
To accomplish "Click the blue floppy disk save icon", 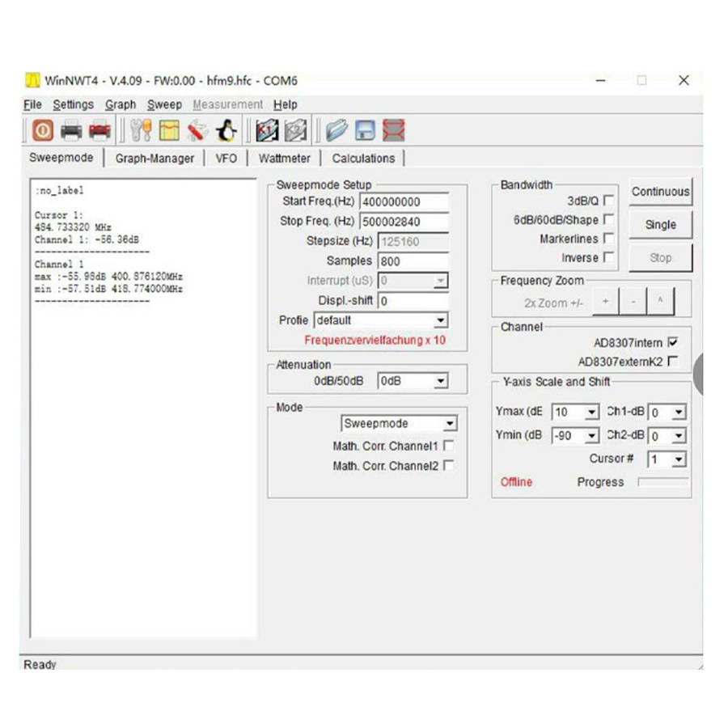I will coord(366,130).
